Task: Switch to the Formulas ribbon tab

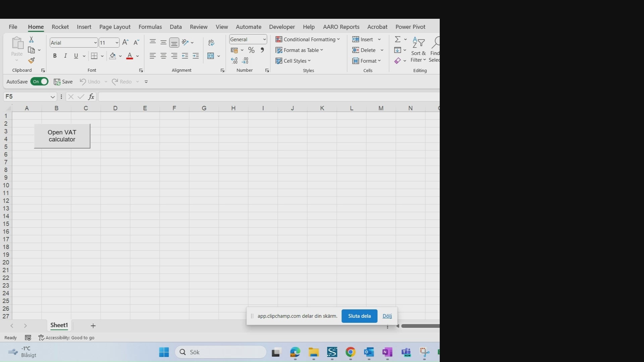Action: (x=150, y=27)
